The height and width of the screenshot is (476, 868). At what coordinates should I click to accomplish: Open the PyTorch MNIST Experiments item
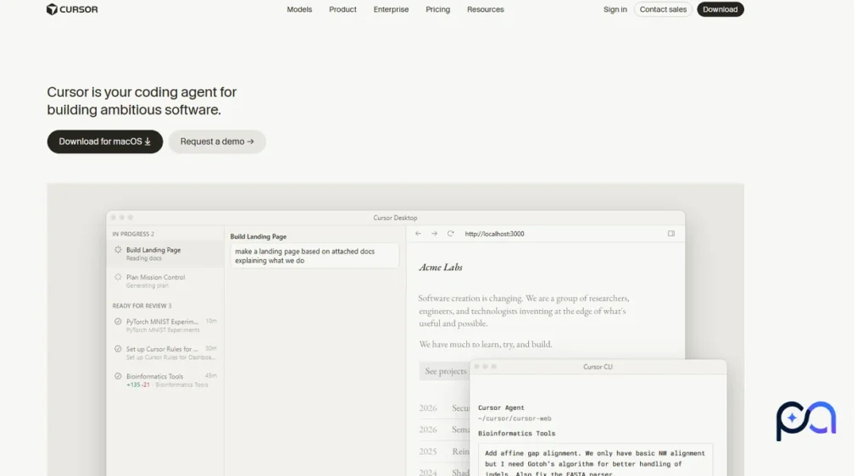(165, 325)
